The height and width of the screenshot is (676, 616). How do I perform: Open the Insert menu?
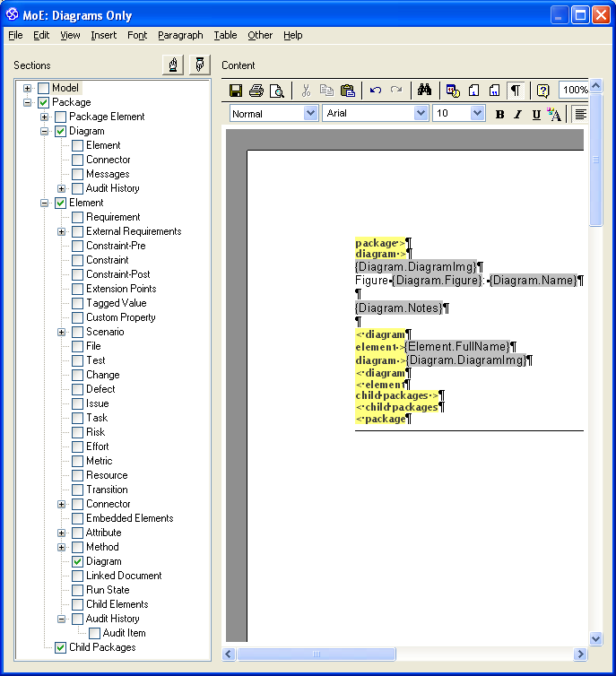click(x=103, y=35)
